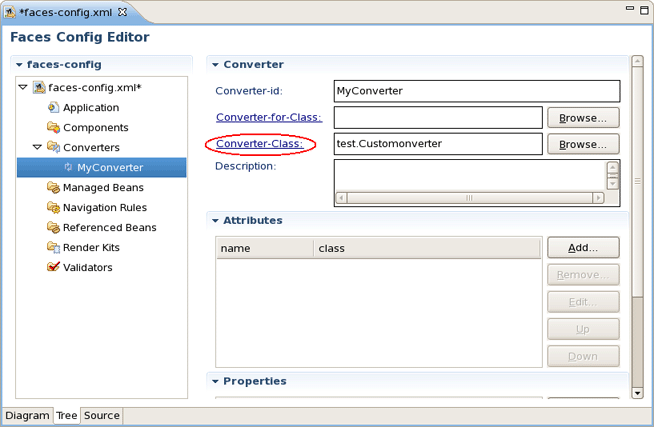Focus the Converter-Class field with test.Customonverter

coord(438,144)
